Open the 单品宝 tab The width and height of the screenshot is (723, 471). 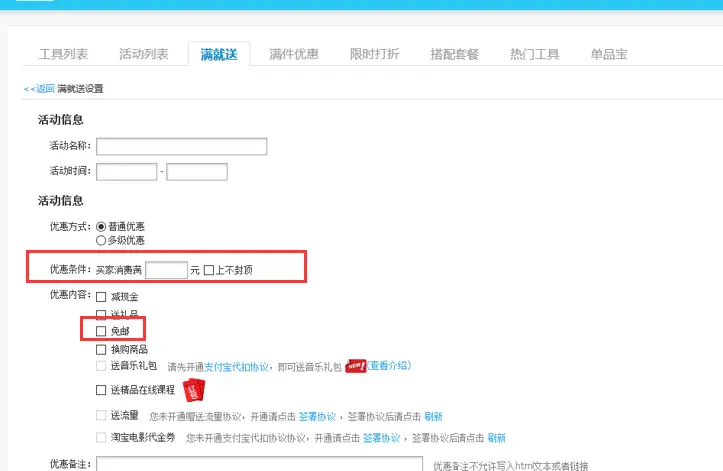pyautogui.click(x=609, y=54)
